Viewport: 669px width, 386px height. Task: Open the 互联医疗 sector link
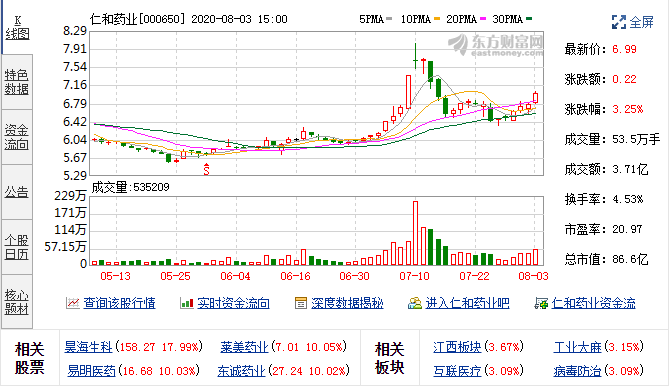457,371
